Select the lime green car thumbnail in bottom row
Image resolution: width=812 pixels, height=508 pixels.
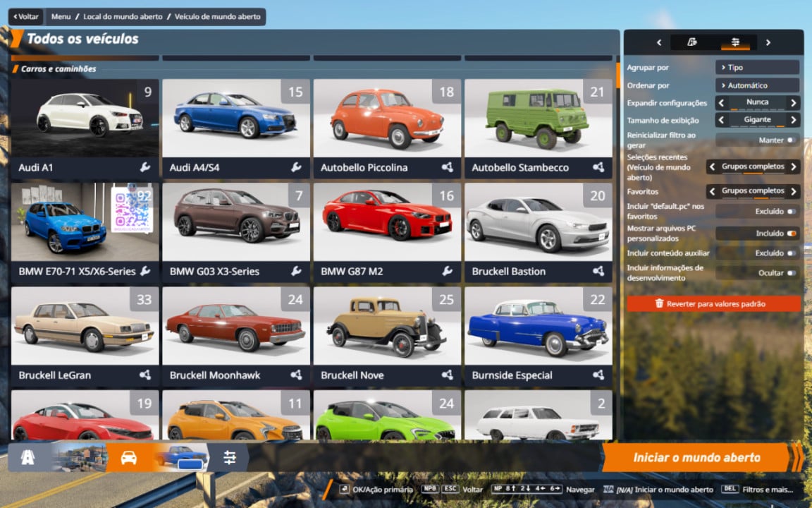tap(388, 415)
